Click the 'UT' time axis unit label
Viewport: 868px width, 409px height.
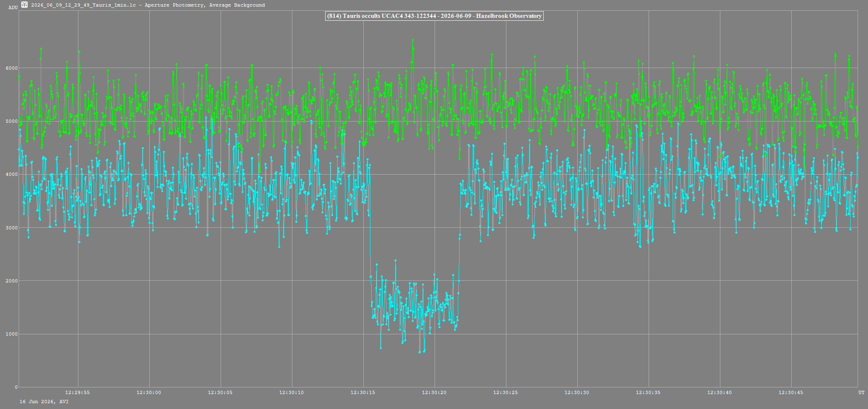(x=861, y=392)
